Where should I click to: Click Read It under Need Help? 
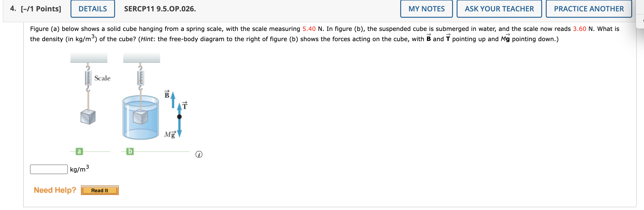click(100, 190)
